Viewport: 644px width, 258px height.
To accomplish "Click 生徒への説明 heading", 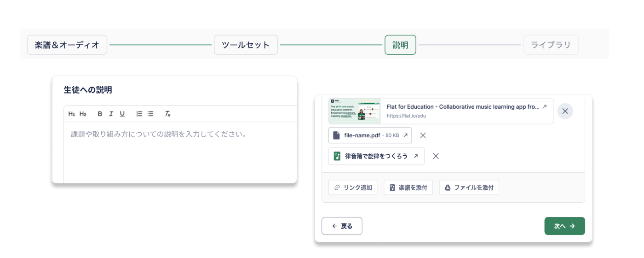I will [88, 90].
